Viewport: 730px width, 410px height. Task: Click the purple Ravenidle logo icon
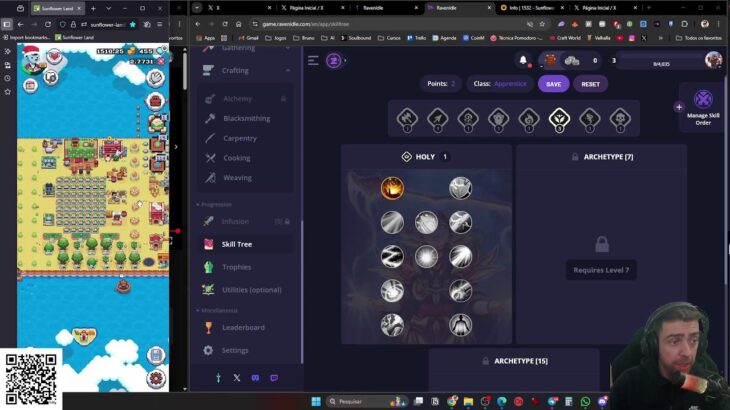point(333,60)
